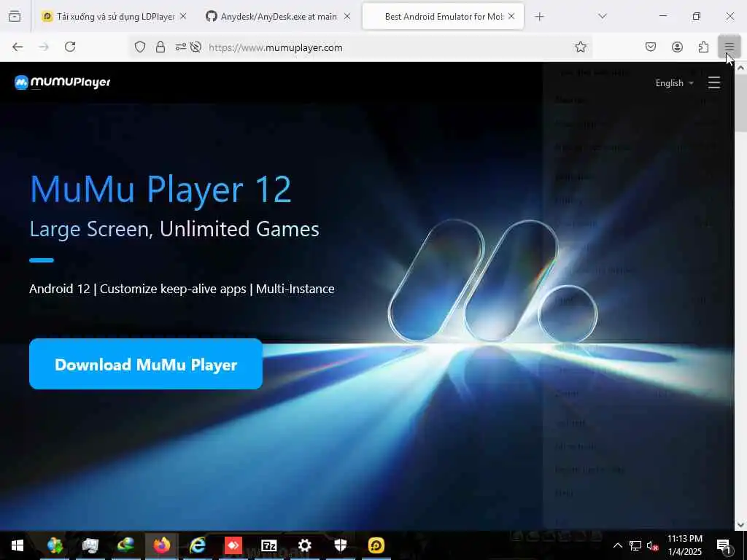Image resolution: width=747 pixels, height=560 pixels.
Task: Go back to the previous page
Action: click(18, 47)
